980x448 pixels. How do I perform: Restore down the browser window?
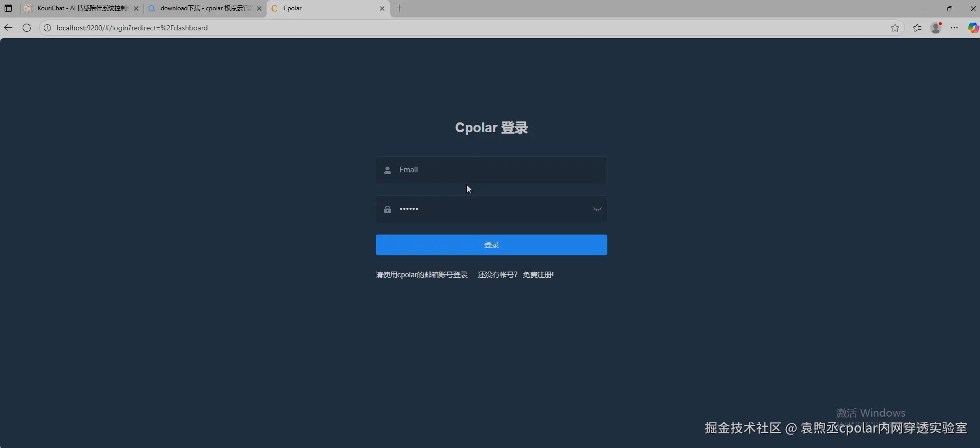950,8
